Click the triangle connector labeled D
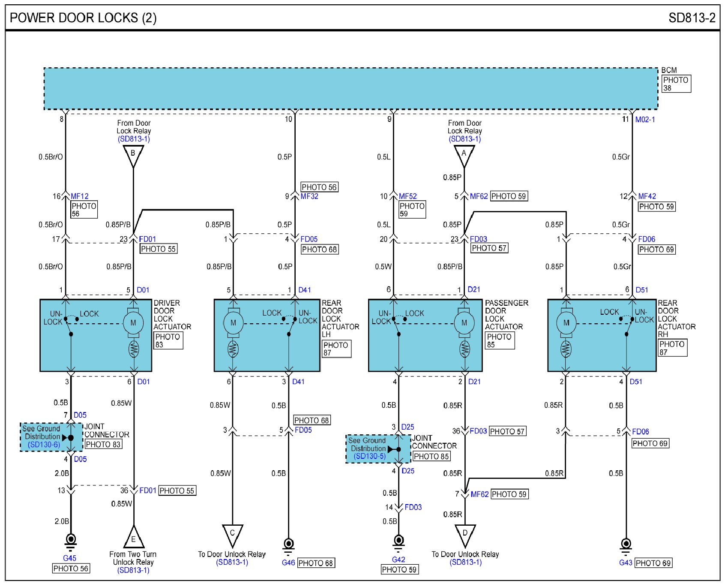The height and width of the screenshot is (587, 728). click(x=465, y=534)
